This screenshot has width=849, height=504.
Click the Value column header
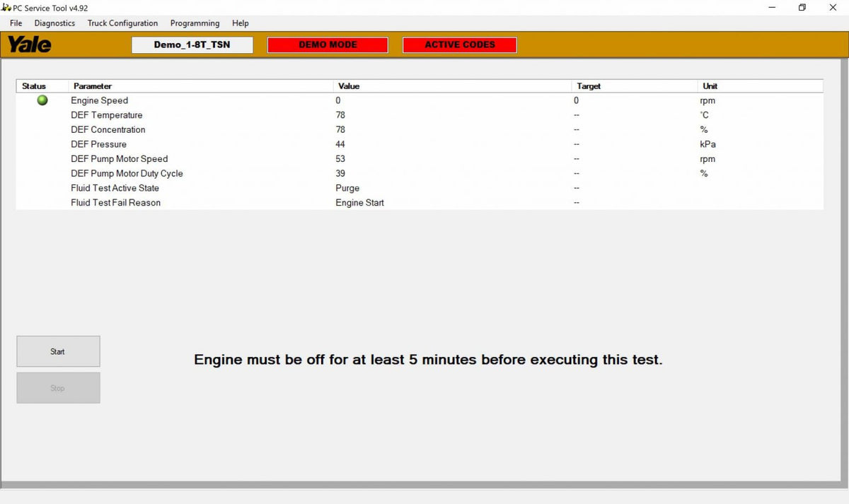coord(349,86)
